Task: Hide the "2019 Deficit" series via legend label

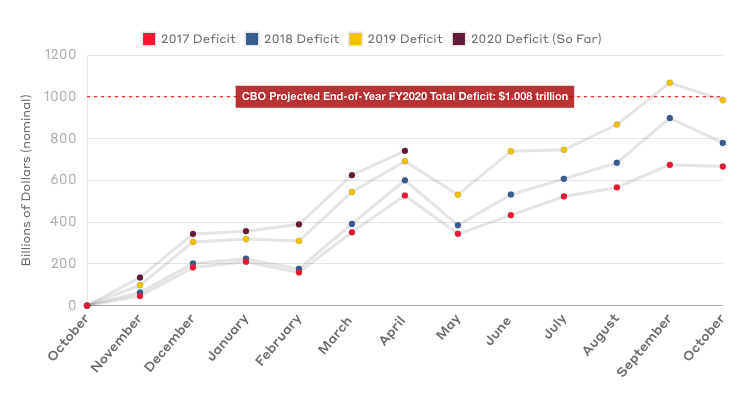Action: point(404,39)
